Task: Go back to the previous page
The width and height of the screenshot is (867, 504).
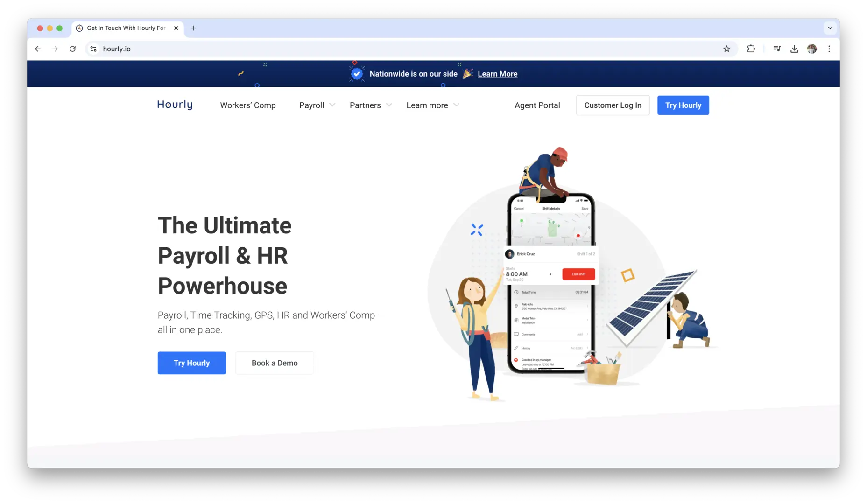Action: (38, 49)
